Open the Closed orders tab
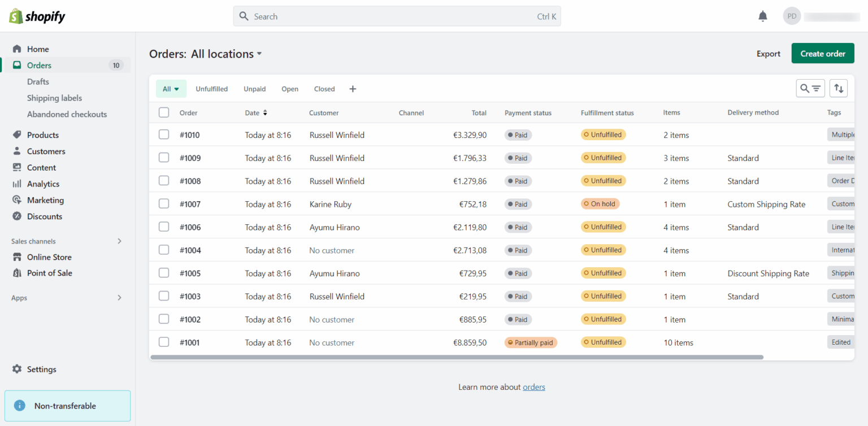Viewport: 868px width, 426px height. pos(324,89)
